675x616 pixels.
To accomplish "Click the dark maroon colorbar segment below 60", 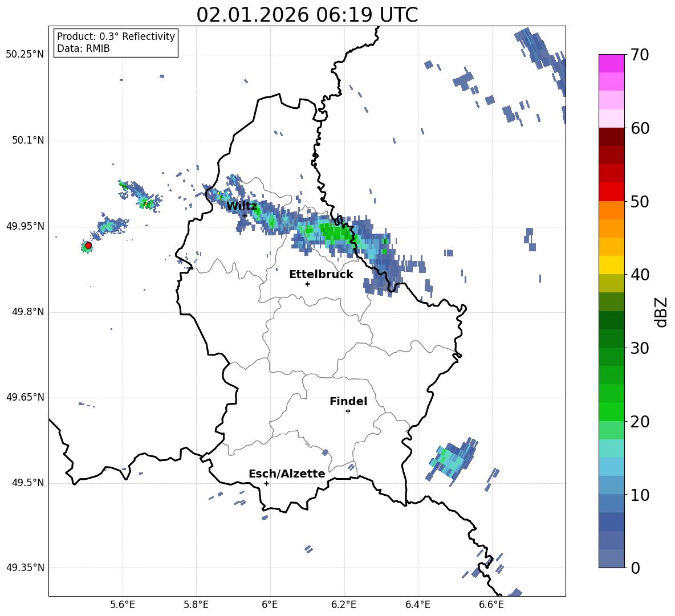I will click(x=611, y=137).
